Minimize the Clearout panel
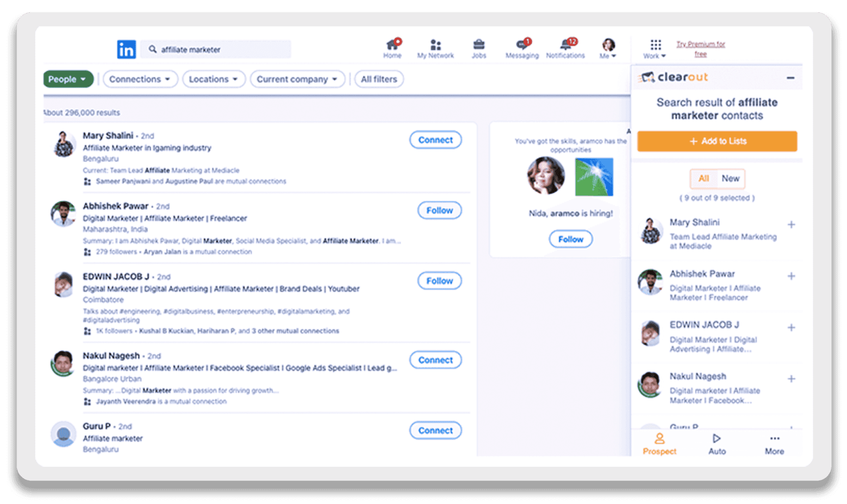 tap(791, 78)
